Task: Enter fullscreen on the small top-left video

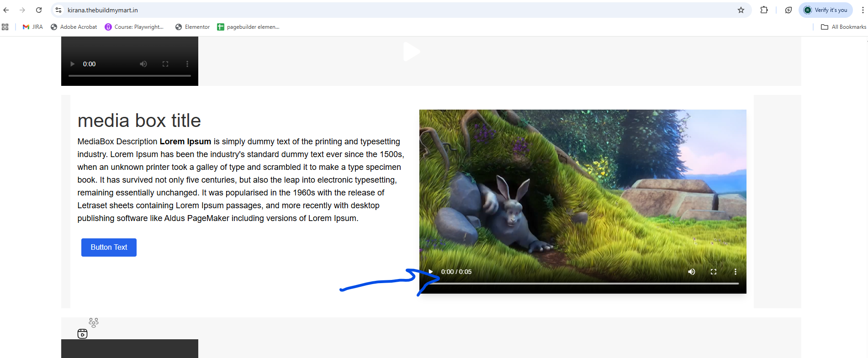Action: (165, 64)
